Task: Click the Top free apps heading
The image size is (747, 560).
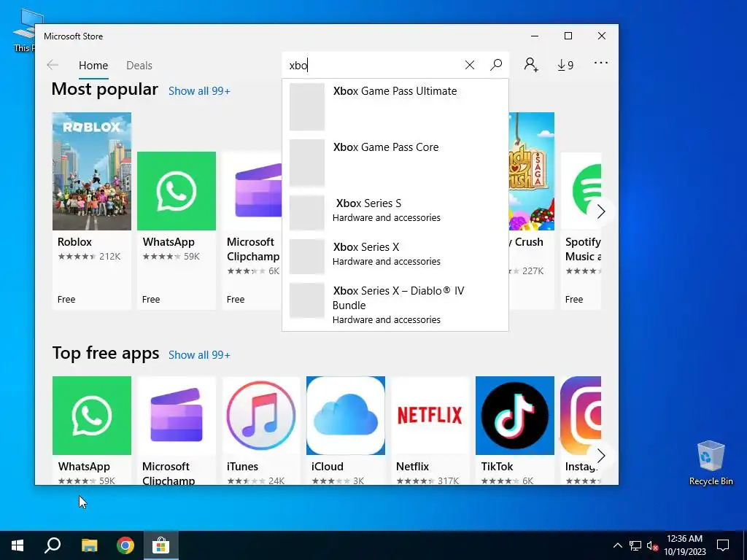Action: pyautogui.click(x=105, y=353)
